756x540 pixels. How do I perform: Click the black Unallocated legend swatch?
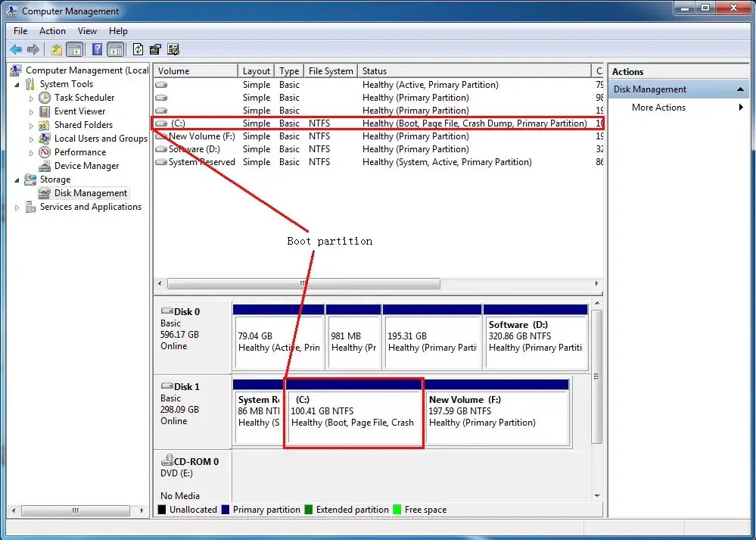(x=161, y=510)
